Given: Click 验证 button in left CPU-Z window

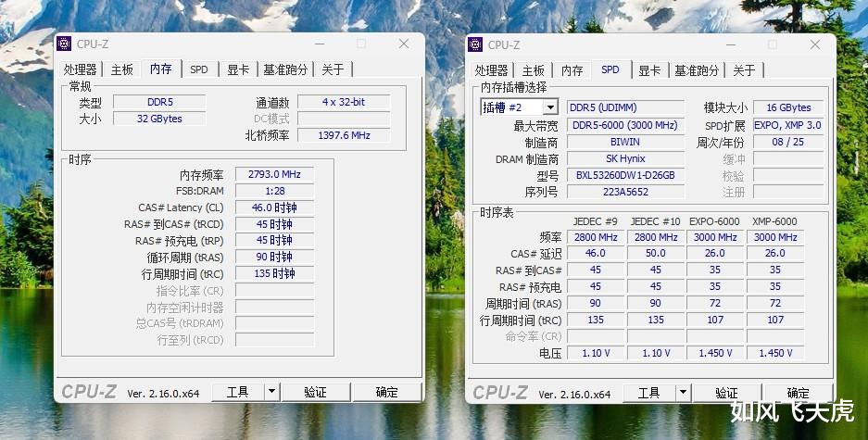Looking at the screenshot, I should point(316,392).
